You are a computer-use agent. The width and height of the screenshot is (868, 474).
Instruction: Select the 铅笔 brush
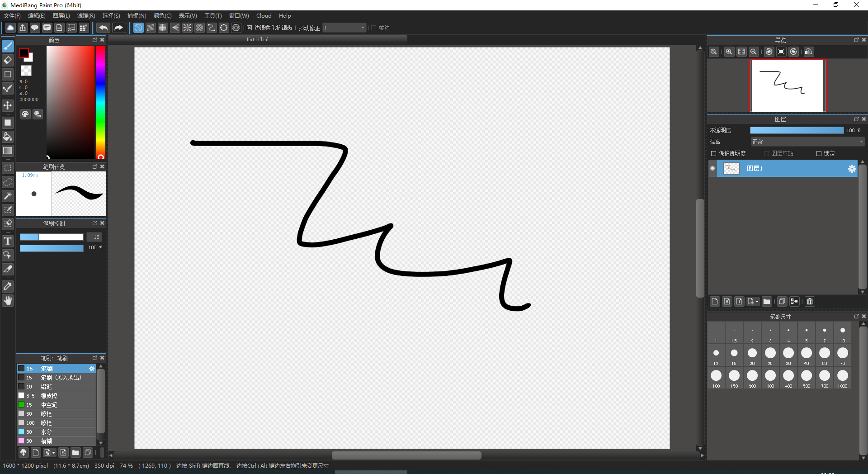tap(57, 387)
